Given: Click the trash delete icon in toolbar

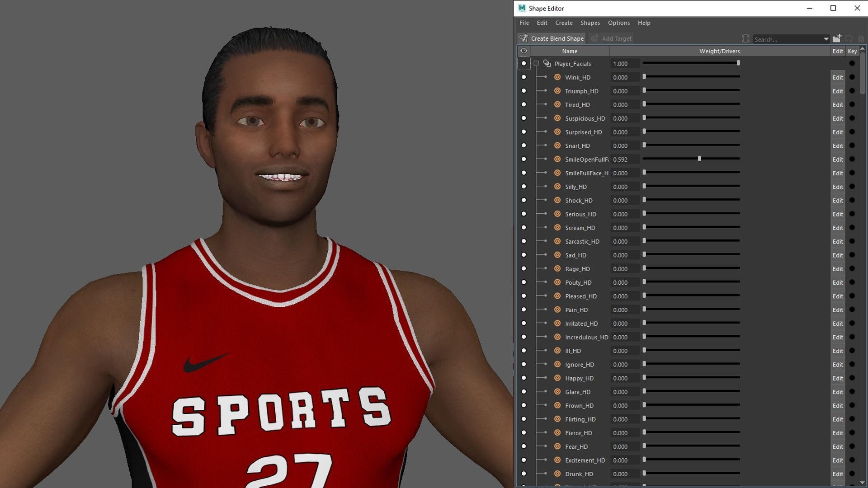Looking at the screenshot, I should click(x=861, y=39).
